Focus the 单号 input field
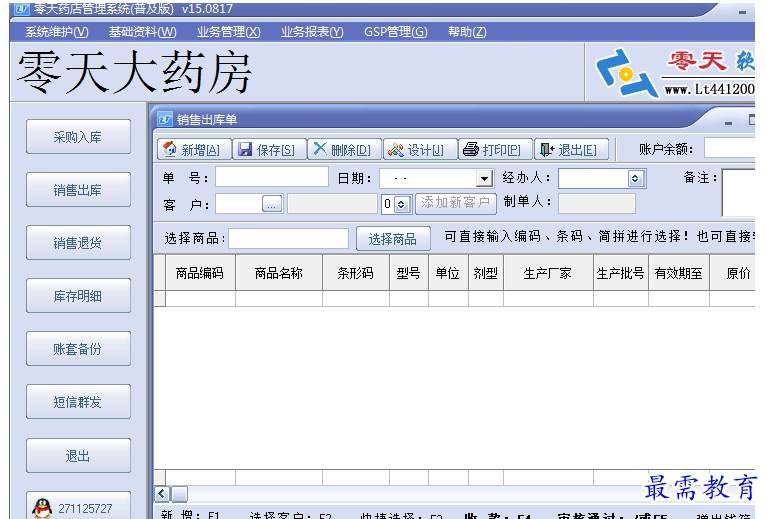This screenshot has height=519, width=766. click(x=272, y=177)
